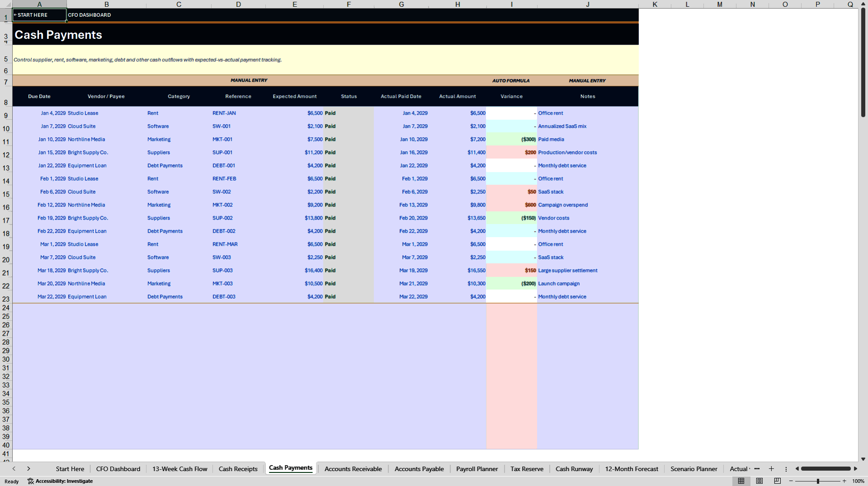
Task: Click the horizontal scrollbar thumb
Action: 826,469
